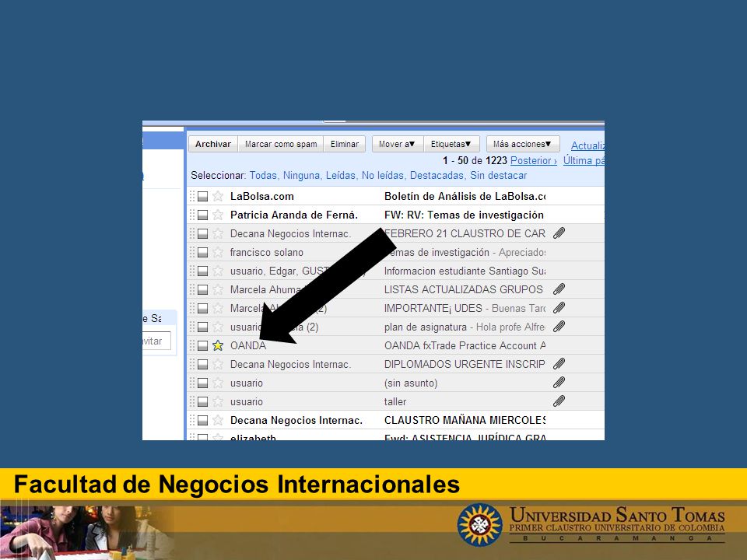This screenshot has width=747, height=560.
Task: Star the Patricia Aranda de Ferná. message
Action: tap(218, 215)
